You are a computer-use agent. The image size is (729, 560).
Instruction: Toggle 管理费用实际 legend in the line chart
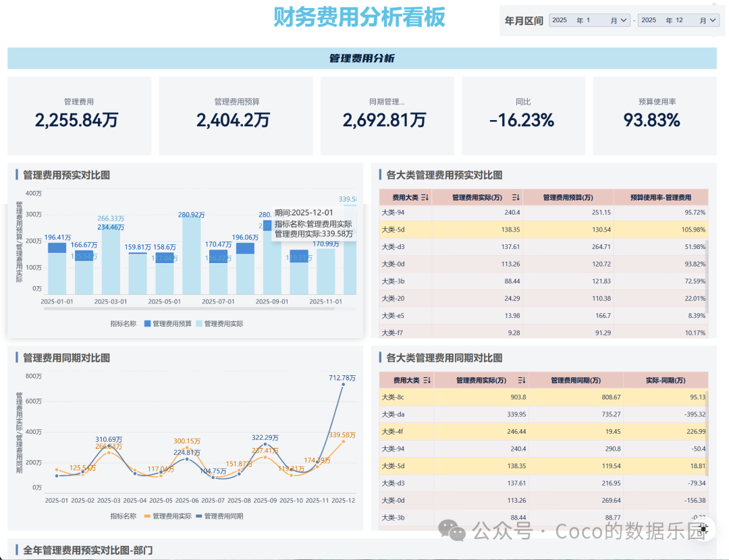(168, 516)
